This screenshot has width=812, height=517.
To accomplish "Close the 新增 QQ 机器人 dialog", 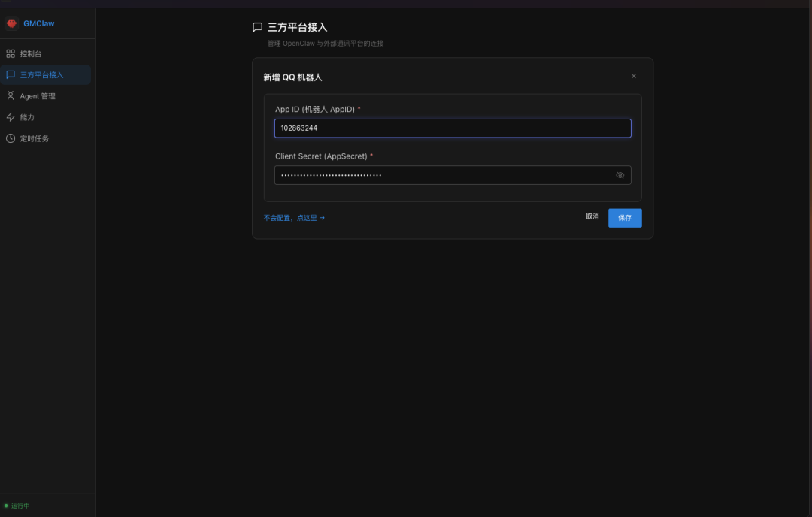I will click(633, 76).
